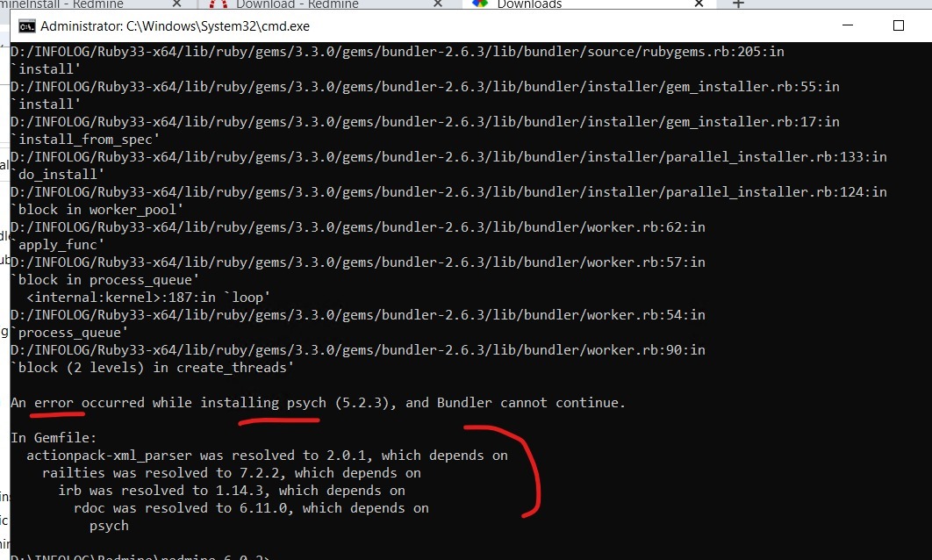Click the worker.rb:54 stack trace line
The width and height of the screenshot is (932, 560).
tap(358, 315)
